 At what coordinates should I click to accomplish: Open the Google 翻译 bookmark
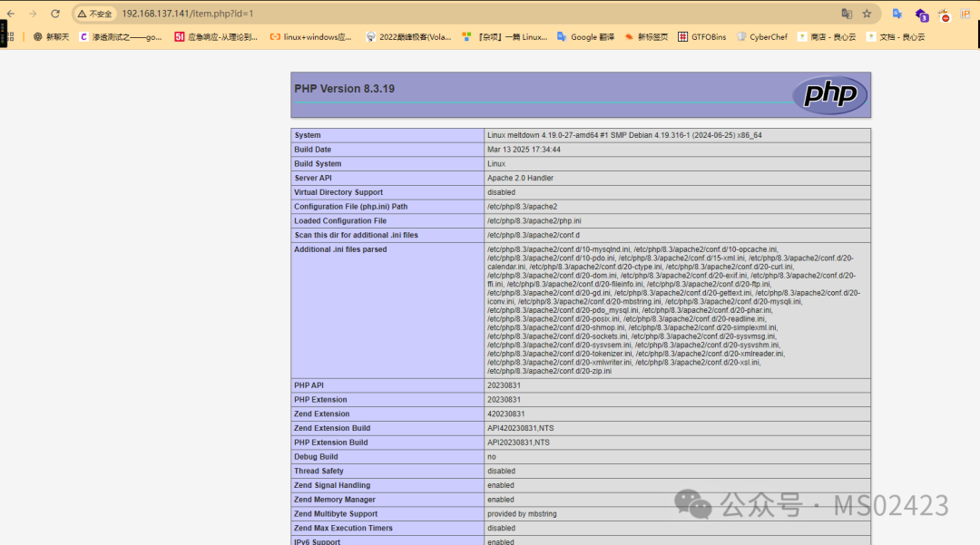coord(585,37)
